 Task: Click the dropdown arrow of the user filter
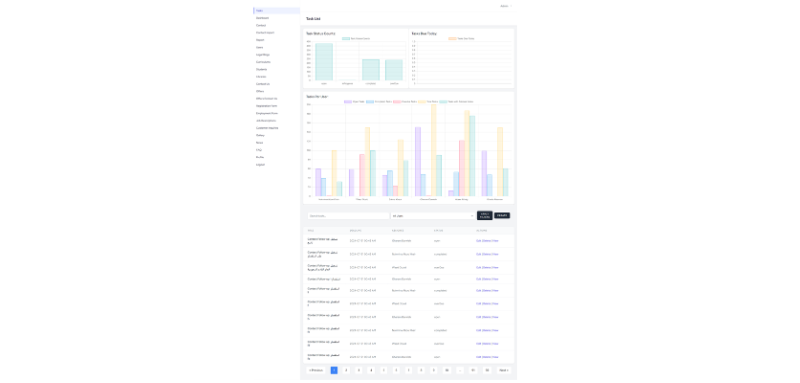pos(471,216)
